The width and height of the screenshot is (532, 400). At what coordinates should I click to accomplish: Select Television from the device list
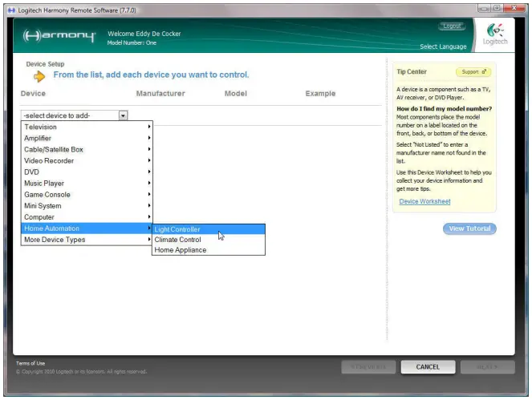click(x=87, y=127)
